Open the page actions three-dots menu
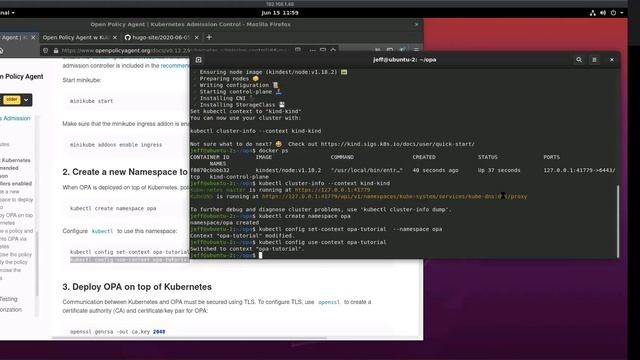 click(x=312, y=50)
